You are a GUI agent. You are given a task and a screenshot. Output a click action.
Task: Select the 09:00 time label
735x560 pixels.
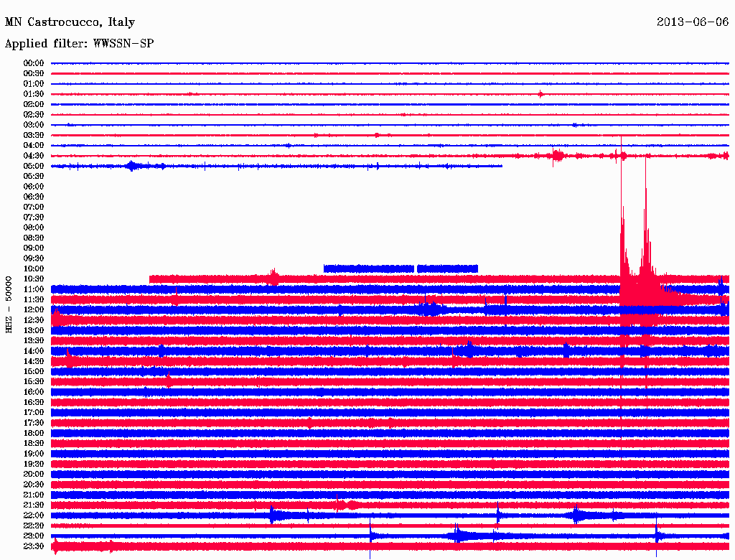tap(34, 248)
